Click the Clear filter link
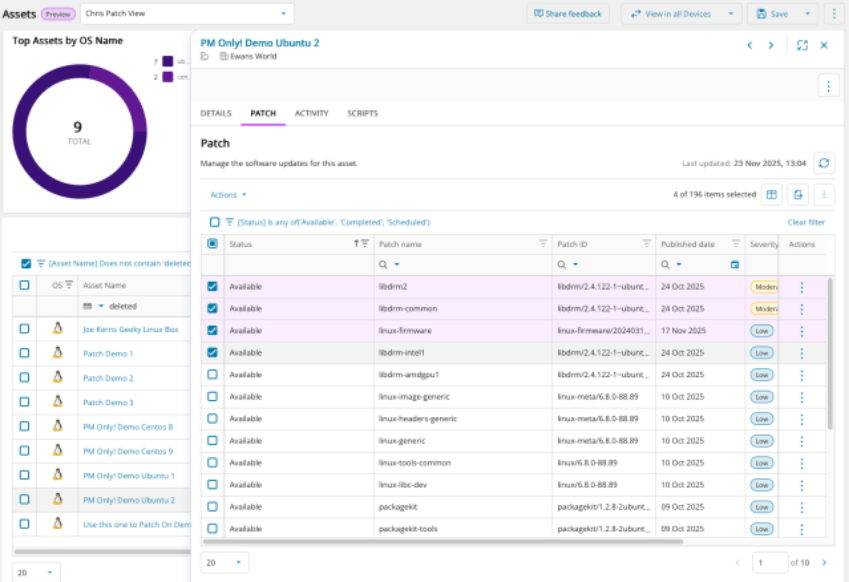Viewport: 849px width, 582px height. pos(806,222)
